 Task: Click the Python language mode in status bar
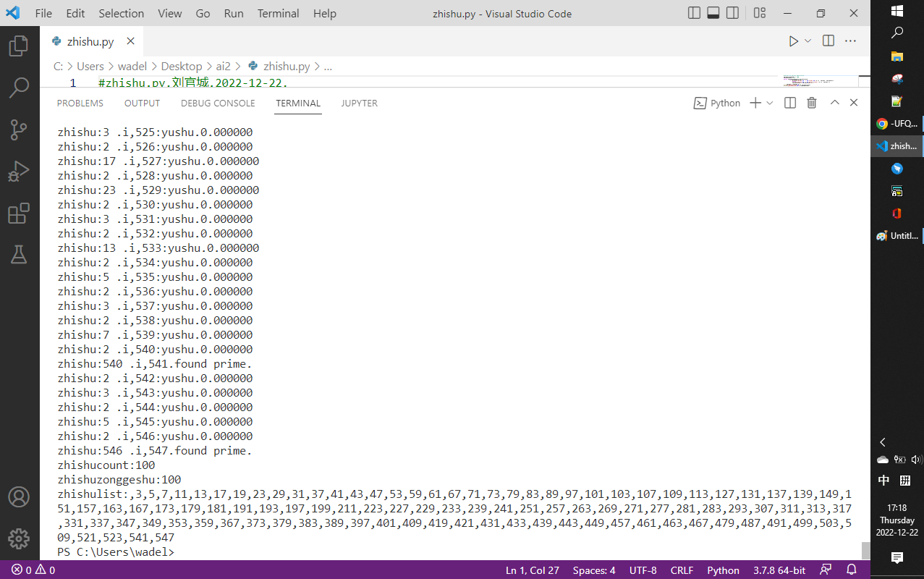point(723,570)
